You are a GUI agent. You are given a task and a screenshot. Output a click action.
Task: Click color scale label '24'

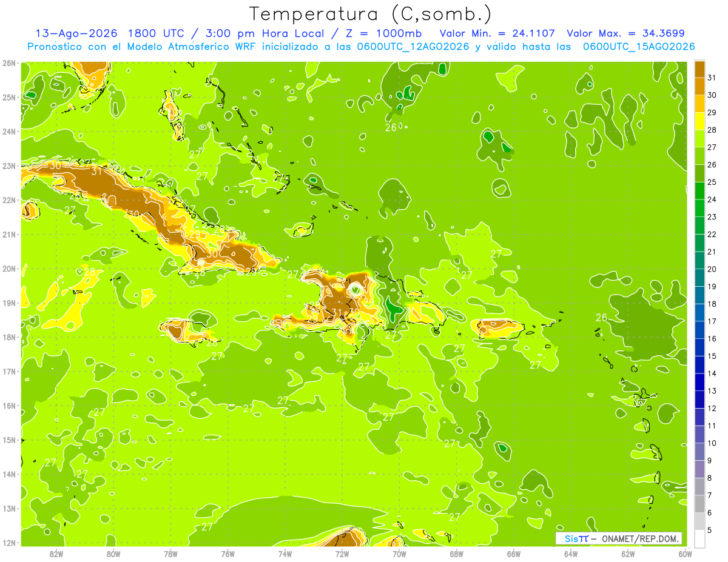(712, 199)
